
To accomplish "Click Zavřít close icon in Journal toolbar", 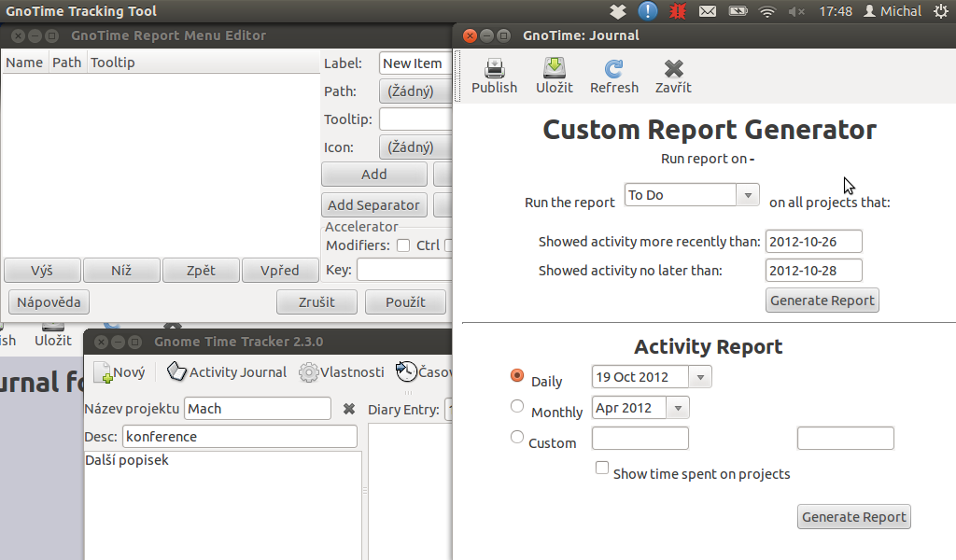I will click(x=673, y=77).
